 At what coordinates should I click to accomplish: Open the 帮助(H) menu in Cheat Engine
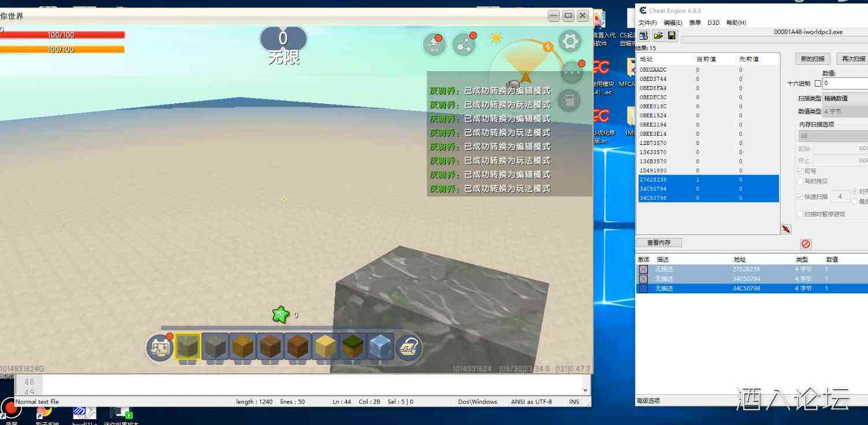pos(736,23)
